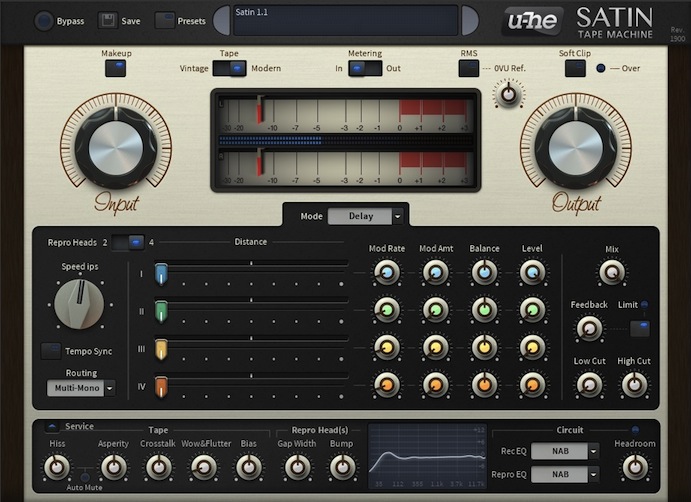
Task: Open the Rec EQ NAB dropdown
Action: coord(560,451)
